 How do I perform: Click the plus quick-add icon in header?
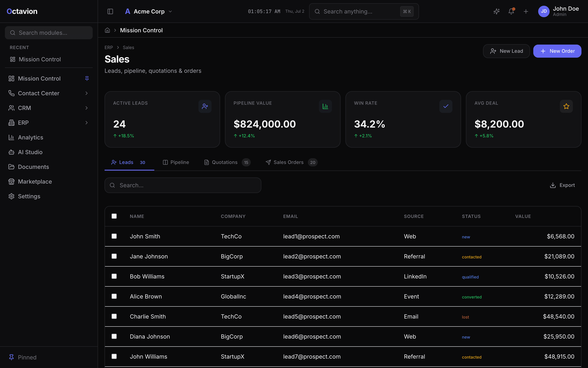(526, 11)
